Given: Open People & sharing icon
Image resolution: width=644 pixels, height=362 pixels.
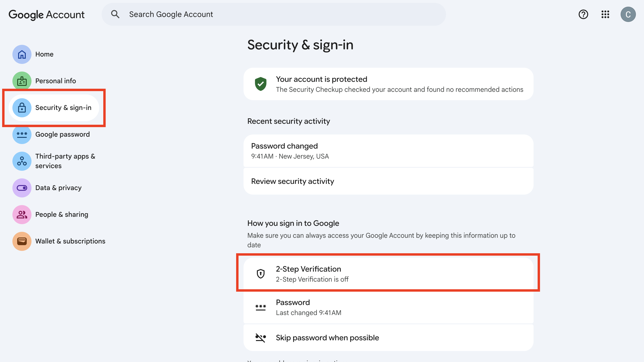Looking at the screenshot, I should 22,214.
